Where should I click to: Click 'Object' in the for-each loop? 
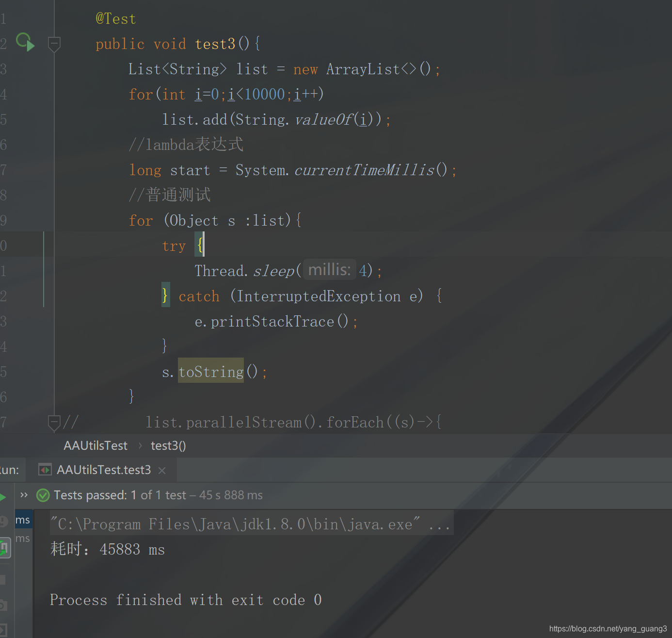coord(194,221)
